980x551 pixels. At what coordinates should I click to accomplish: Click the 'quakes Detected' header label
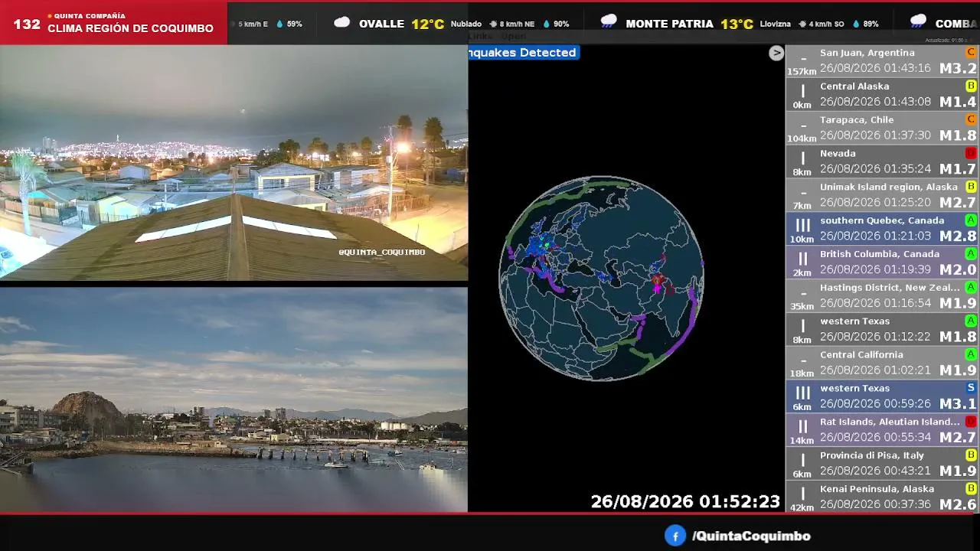(523, 53)
